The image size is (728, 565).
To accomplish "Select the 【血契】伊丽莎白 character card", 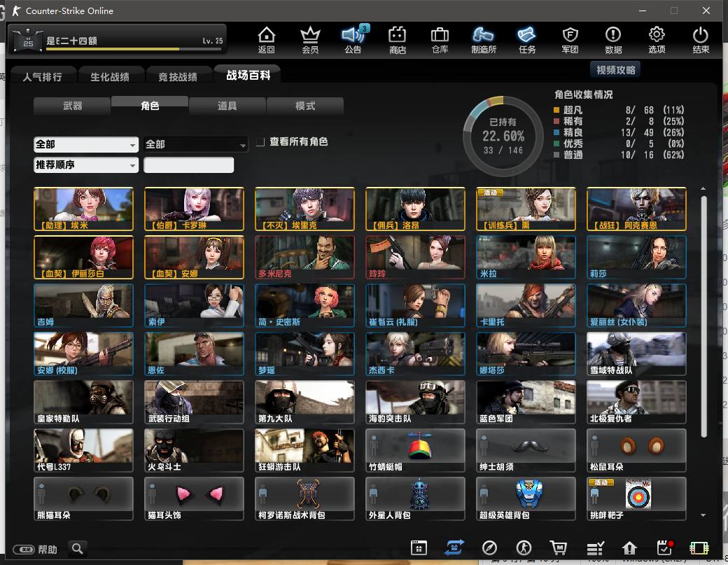I will coord(83,257).
